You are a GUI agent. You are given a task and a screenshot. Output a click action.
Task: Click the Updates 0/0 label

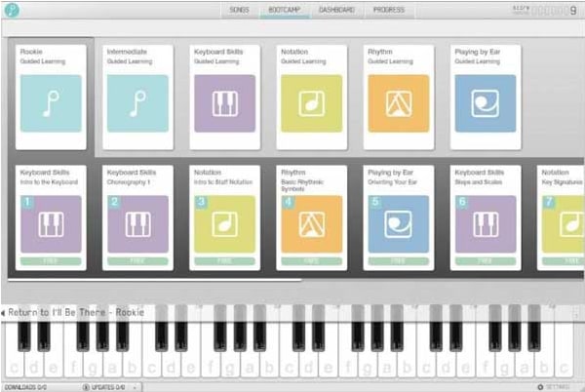pyautogui.click(x=108, y=387)
